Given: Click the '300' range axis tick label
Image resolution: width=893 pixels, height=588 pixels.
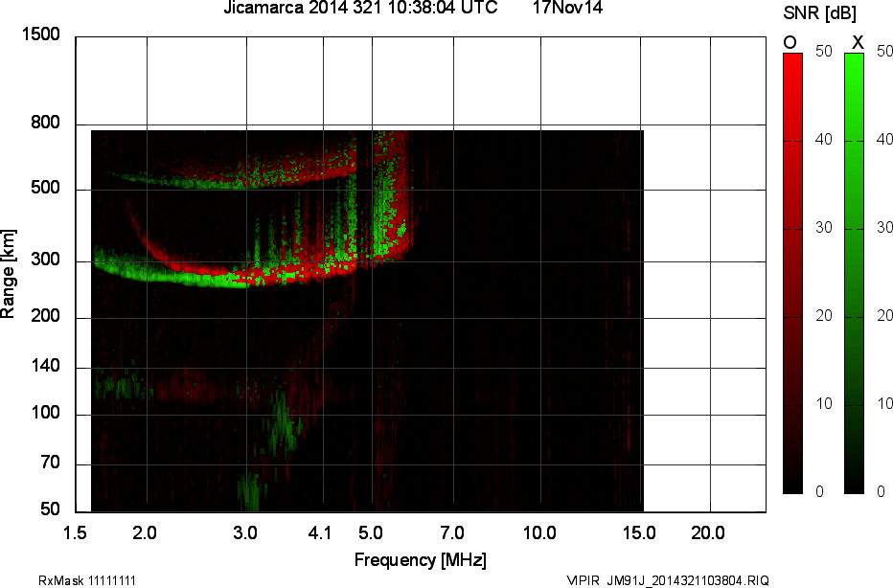Looking at the screenshot, I should pos(45,260).
